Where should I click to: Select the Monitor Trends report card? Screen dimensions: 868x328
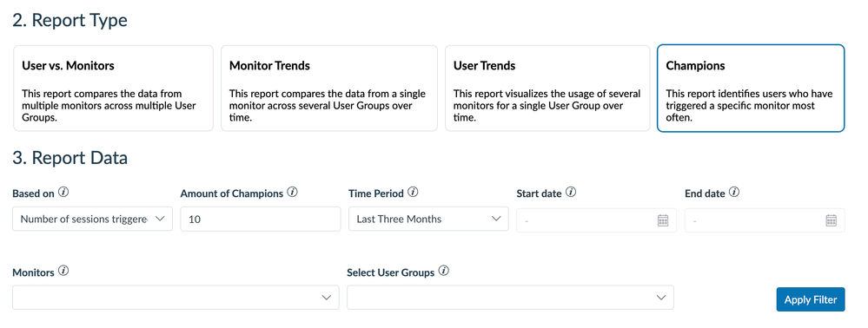tap(328, 89)
